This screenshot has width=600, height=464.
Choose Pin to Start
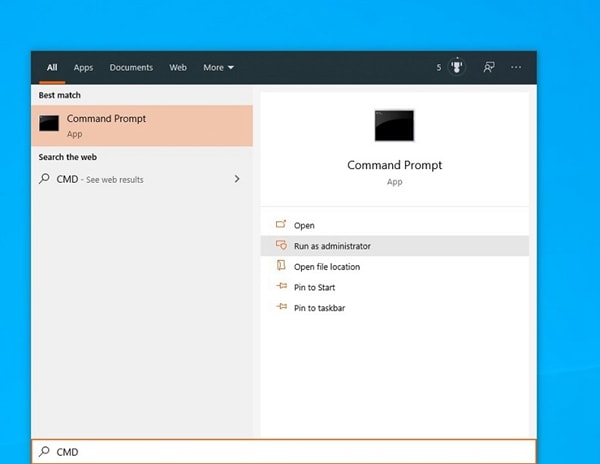click(x=395, y=287)
